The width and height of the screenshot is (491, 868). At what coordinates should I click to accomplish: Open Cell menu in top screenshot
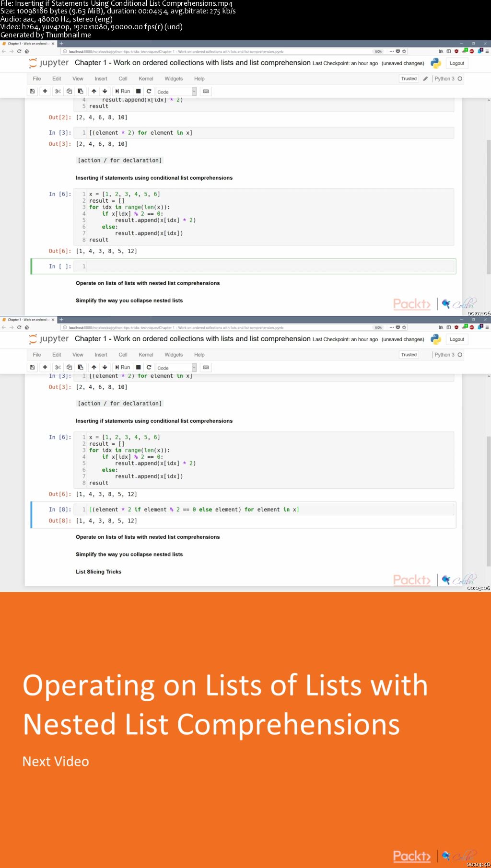(x=123, y=79)
